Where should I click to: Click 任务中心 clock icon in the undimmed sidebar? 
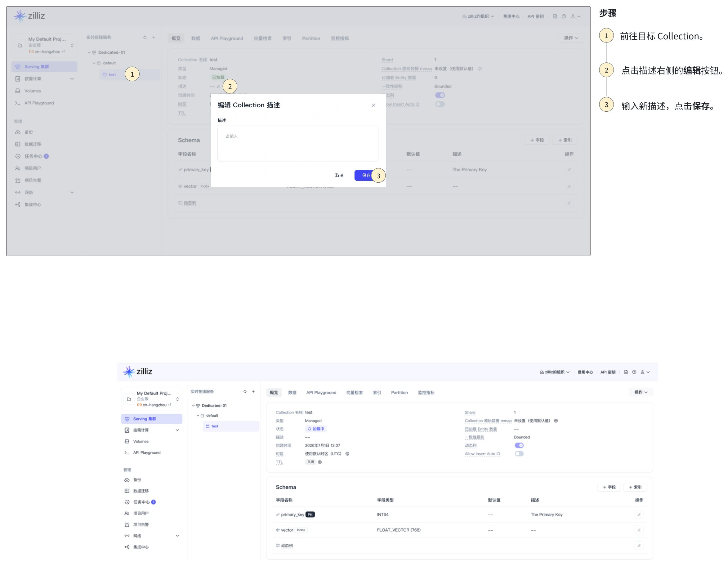tap(127, 502)
